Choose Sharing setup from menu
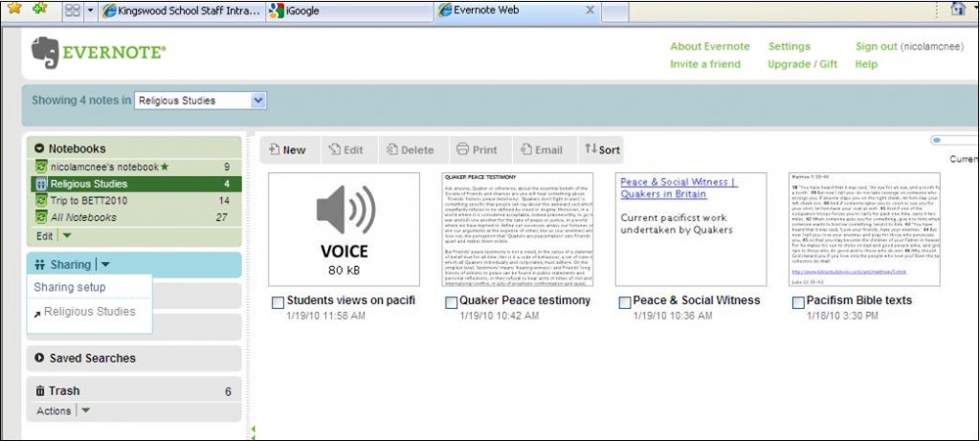 tap(69, 287)
